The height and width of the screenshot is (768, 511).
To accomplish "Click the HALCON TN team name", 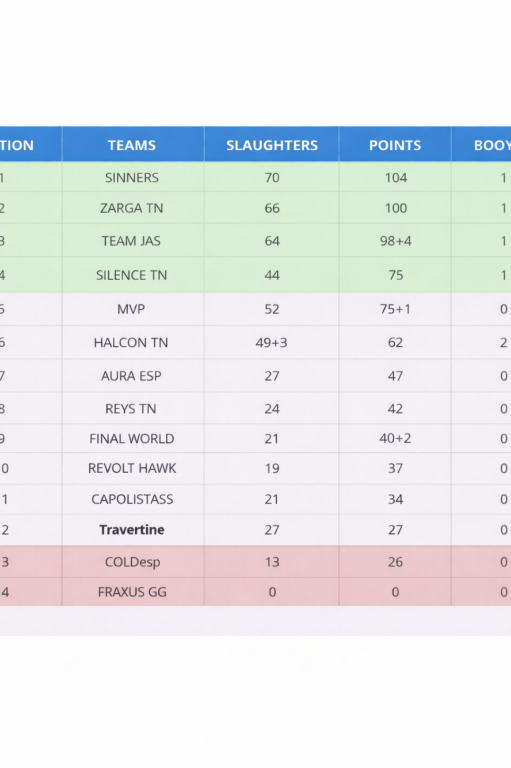I will tap(131, 342).
